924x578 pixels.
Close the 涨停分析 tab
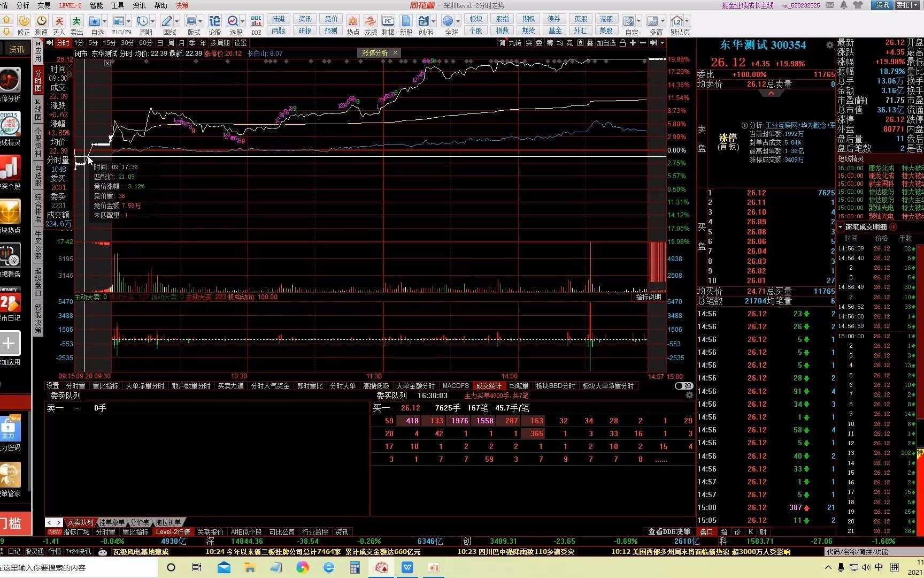point(396,53)
